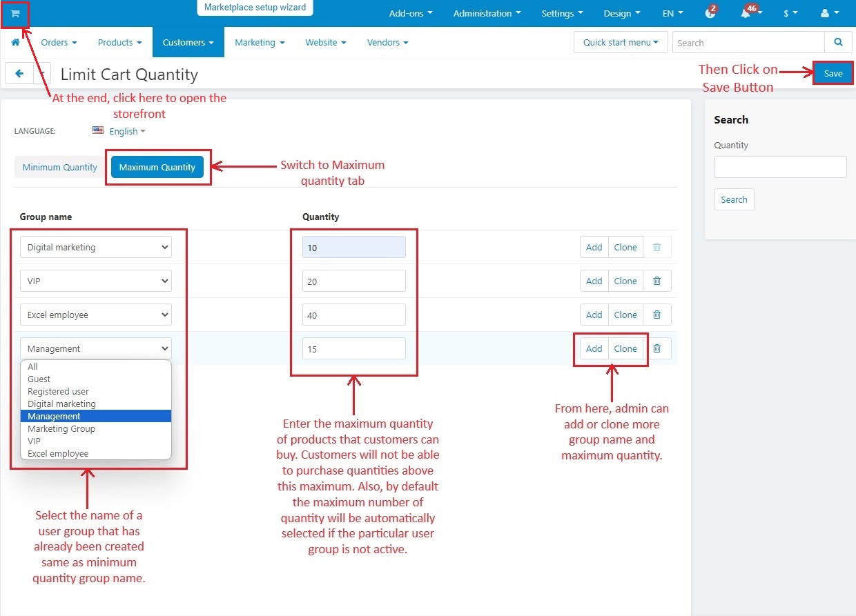The width and height of the screenshot is (856, 616).
Task: Open the $ currency dropdown
Action: [x=790, y=13]
